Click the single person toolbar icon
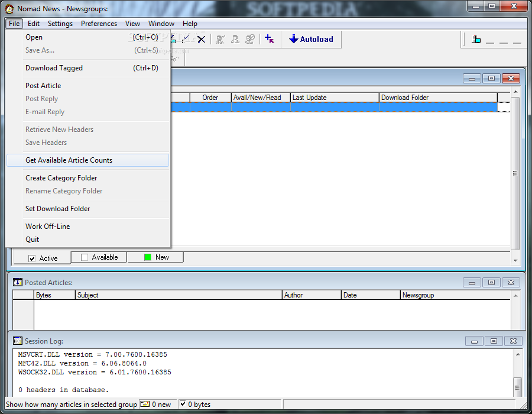 (235, 40)
